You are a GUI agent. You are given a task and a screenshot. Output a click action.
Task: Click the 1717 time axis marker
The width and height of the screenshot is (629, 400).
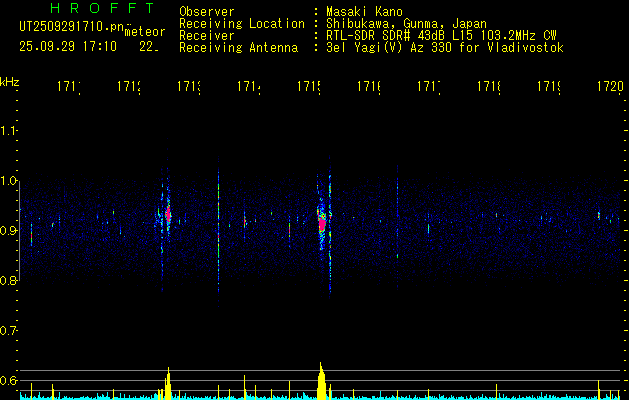pyautogui.click(x=429, y=87)
